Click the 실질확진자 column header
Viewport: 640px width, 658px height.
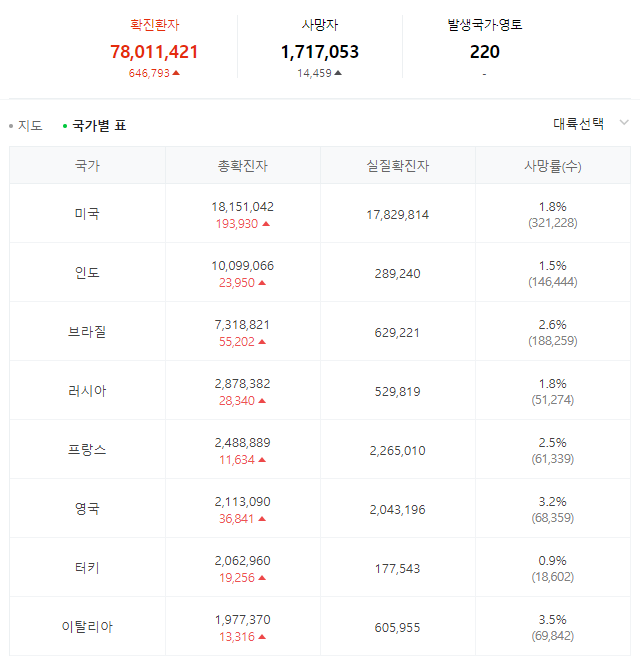tap(398, 166)
